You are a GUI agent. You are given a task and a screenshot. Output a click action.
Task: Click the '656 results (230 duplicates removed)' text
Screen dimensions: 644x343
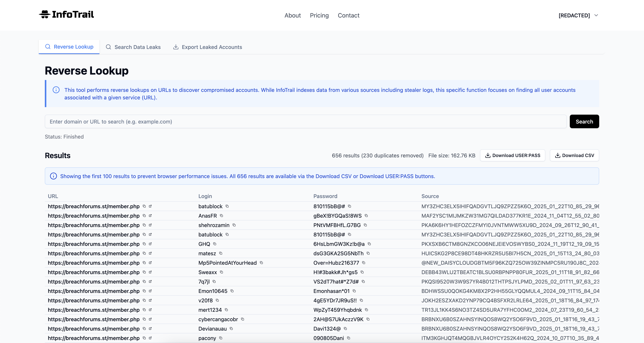378,155
